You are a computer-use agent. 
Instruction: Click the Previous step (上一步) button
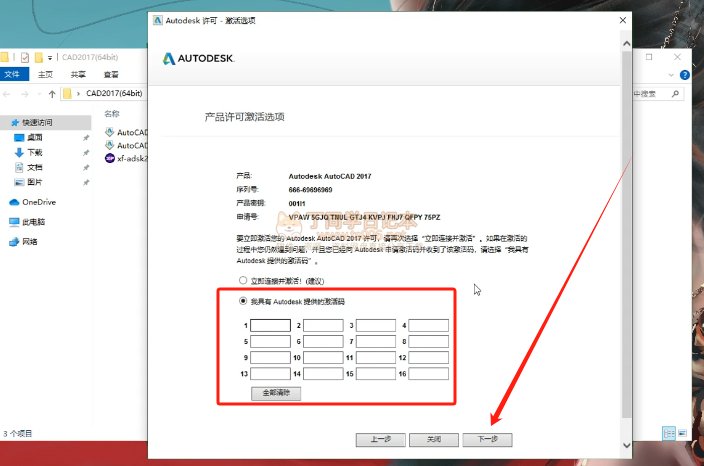point(381,440)
